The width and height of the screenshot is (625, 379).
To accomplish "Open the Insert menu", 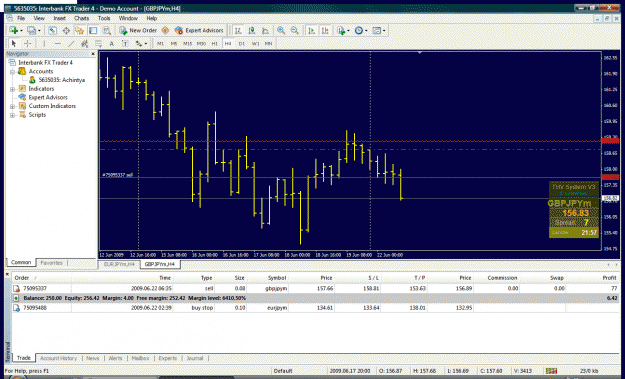I will (59, 18).
